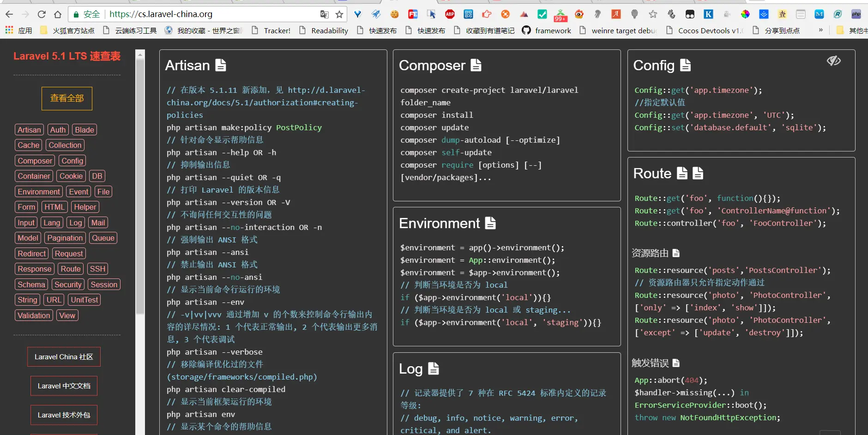Open the 其他书签 bookmarks folder
868x435 pixels.
852,30
